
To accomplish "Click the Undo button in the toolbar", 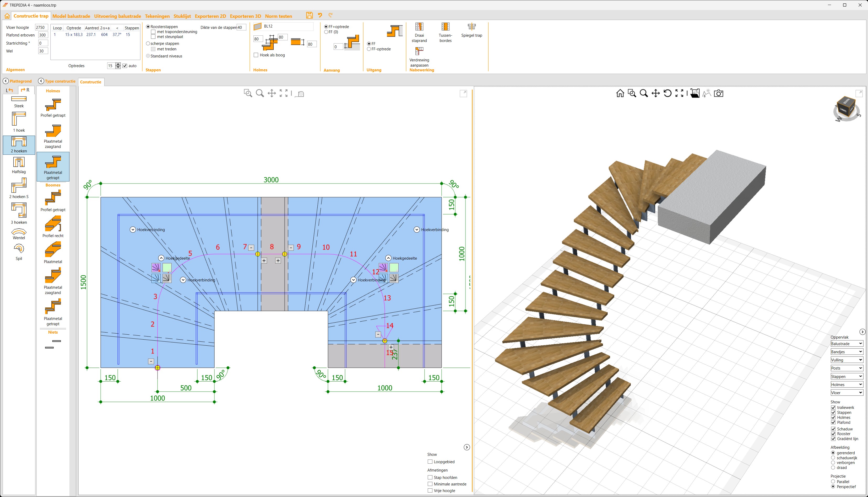I will 319,15.
